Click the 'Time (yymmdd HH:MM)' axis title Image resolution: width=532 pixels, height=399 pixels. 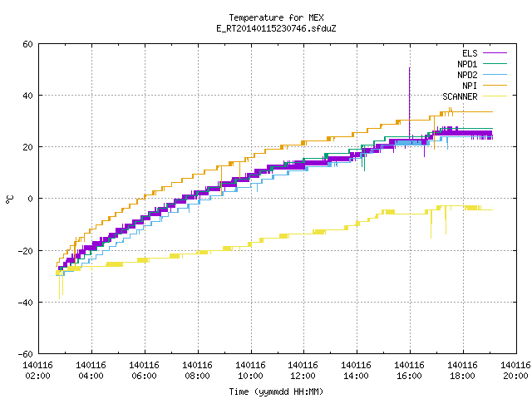tap(276, 392)
